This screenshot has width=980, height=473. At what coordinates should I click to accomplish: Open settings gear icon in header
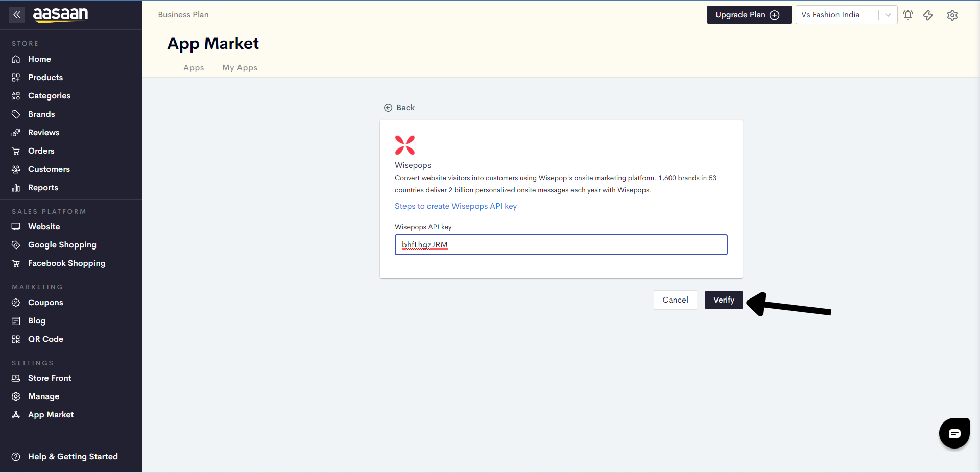pos(952,15)
